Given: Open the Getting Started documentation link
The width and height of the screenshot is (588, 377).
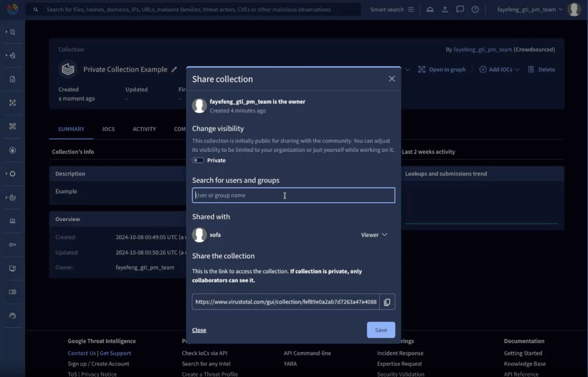Looking at the screenshot, I should [523, 353].
